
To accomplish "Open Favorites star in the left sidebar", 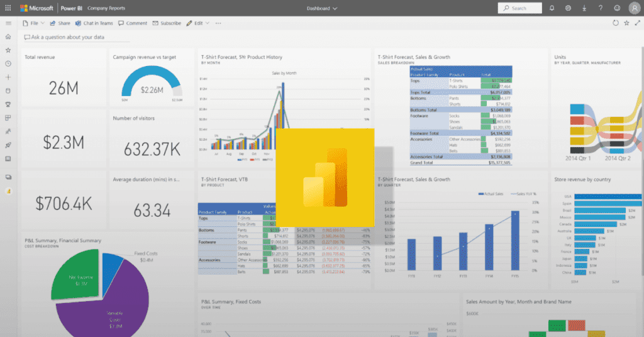I will click(8, 50).
